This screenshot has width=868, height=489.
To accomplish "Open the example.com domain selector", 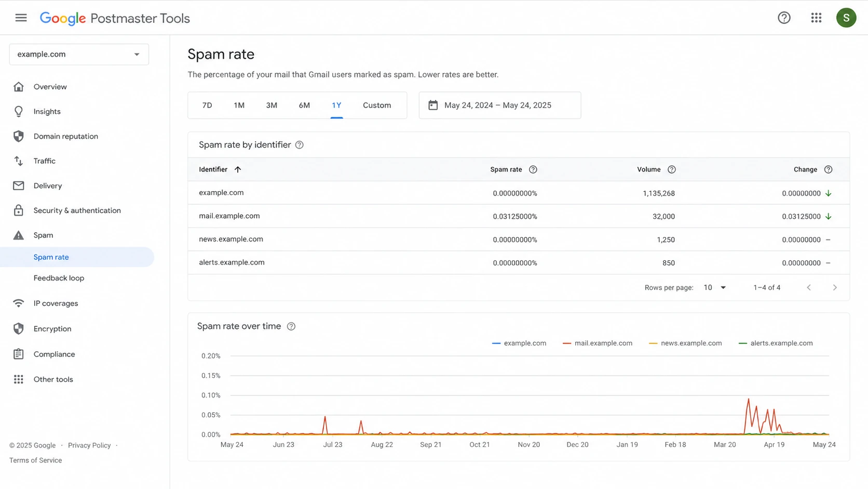I will pyautogui.click(x=79, y=54).
